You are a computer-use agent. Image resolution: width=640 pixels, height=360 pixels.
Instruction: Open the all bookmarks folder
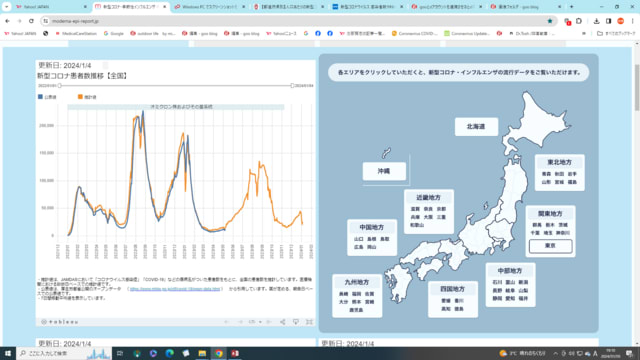(616, 33)
